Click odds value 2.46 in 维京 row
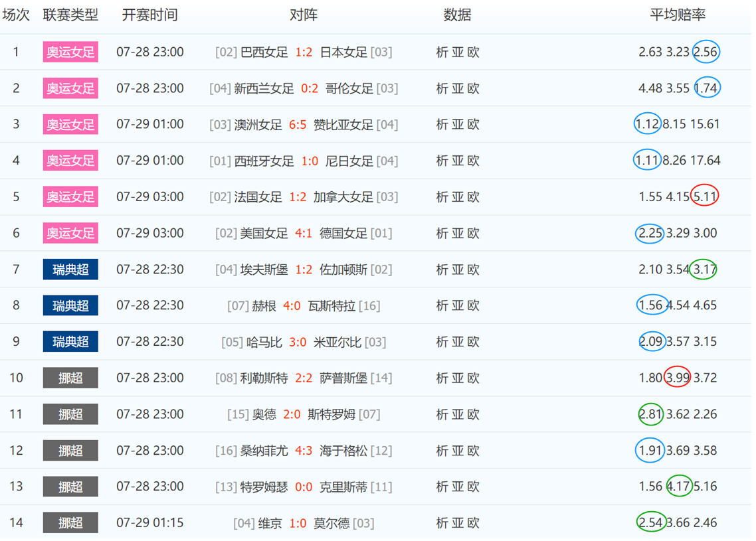 (x=705, y=522)
